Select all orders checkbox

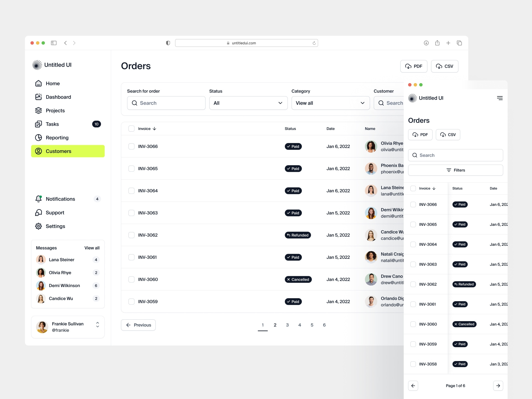pyautogui.click(x=131, y=129)
